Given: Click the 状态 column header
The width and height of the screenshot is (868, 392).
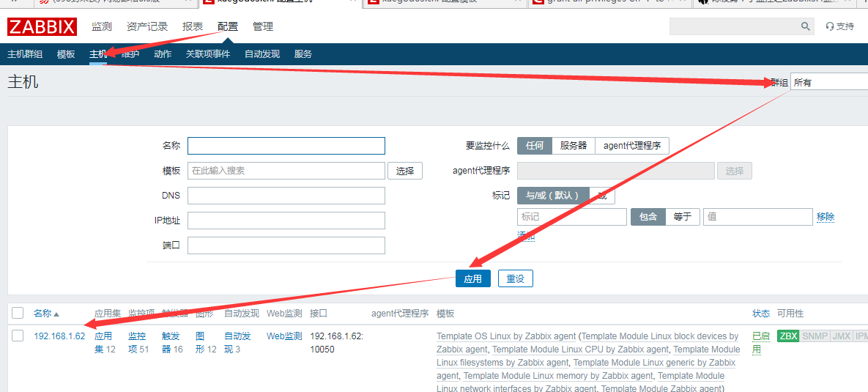Looking at the screenshot, I should [761, 314].
